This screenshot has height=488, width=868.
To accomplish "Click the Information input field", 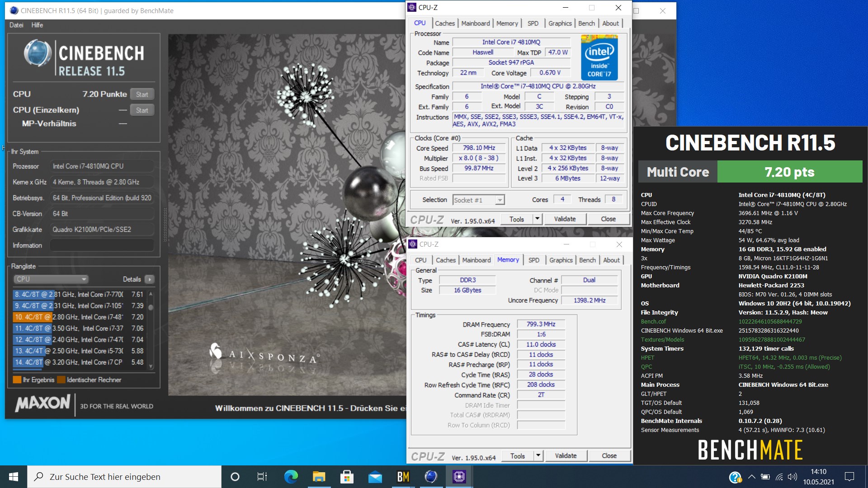I will 102,245.
